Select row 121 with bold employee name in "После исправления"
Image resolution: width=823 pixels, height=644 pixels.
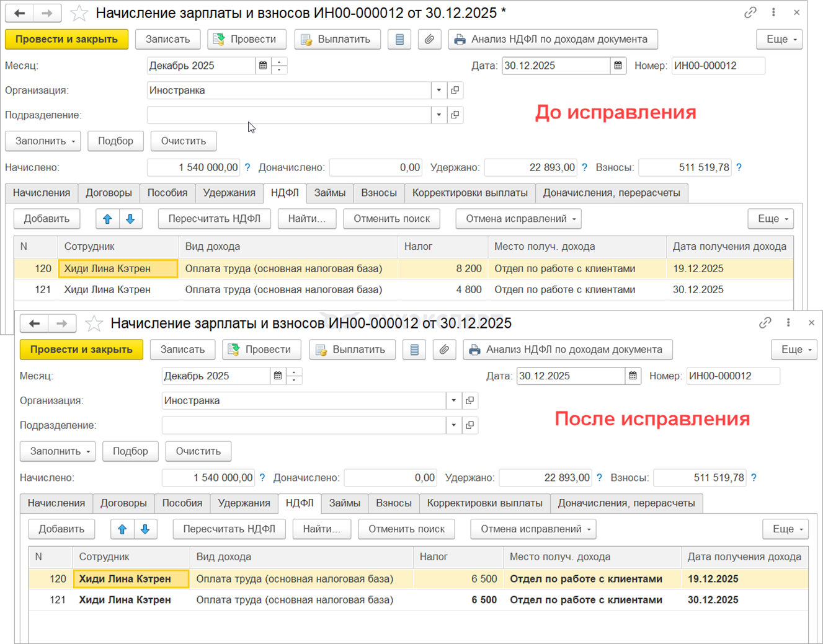coord(125,600)
